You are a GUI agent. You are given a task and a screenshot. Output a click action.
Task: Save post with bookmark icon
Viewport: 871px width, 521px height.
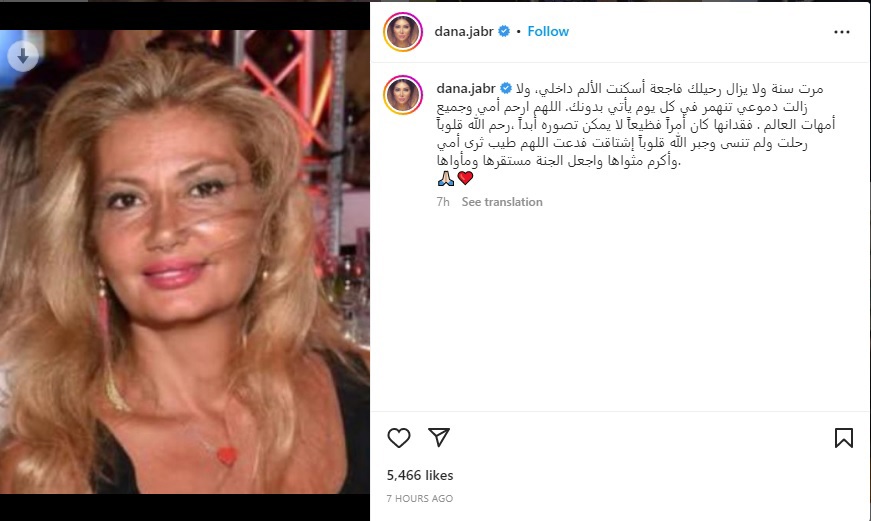coord(844,438)
